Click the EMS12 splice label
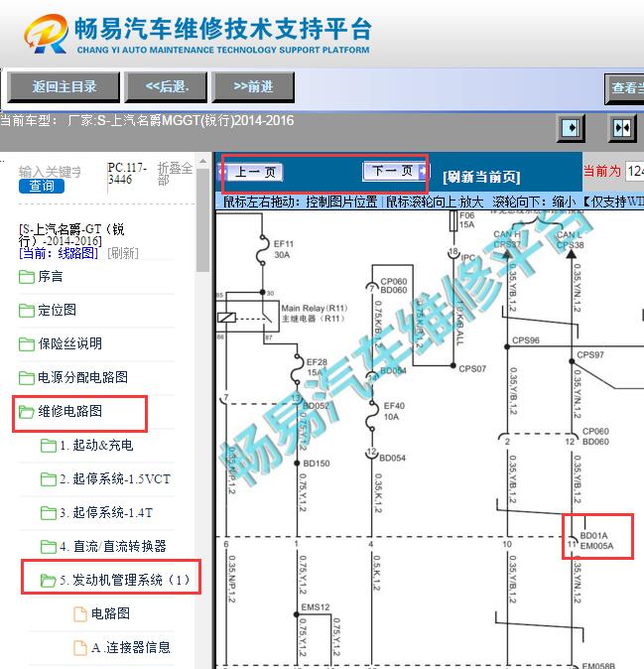This screenshot has height=669, width=644. 316,607
